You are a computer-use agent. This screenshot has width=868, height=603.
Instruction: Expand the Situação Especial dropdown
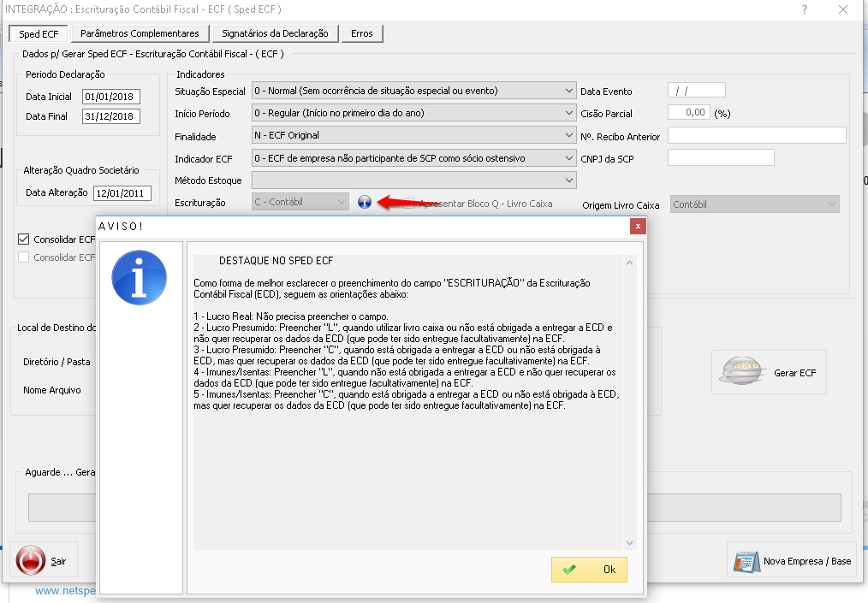[569, 91]
